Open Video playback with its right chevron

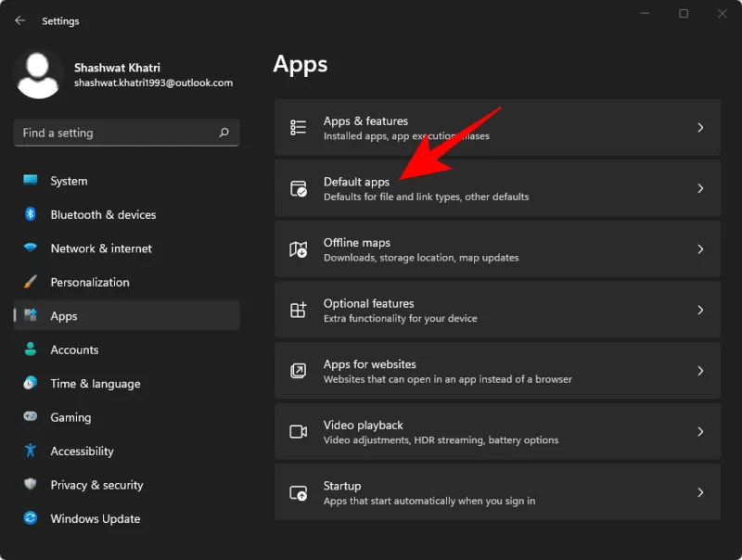tap(701, 431)
